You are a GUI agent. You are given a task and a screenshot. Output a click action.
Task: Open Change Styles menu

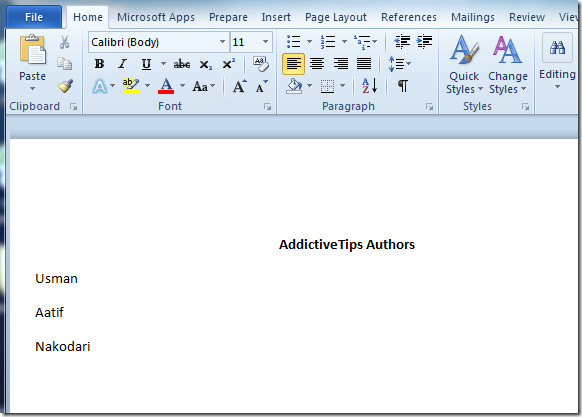tap(508, 65)
